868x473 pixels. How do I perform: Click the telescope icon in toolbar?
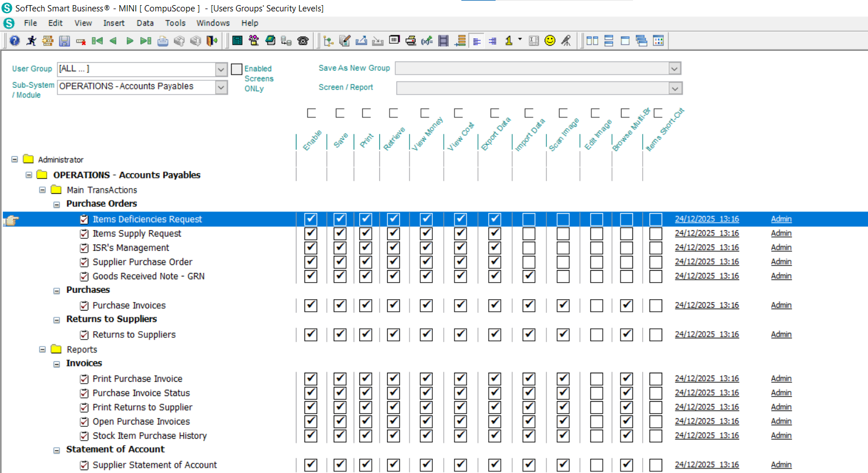[566, 40]
